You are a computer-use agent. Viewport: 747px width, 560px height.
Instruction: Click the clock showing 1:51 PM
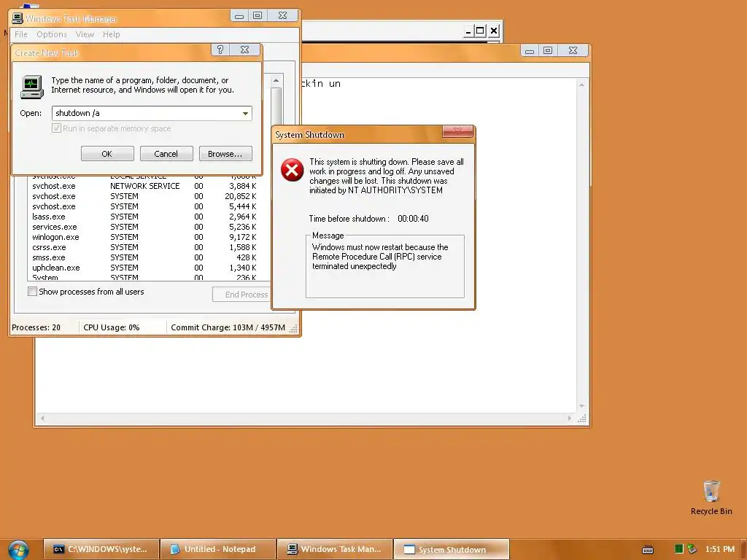(x=720, y=549)
